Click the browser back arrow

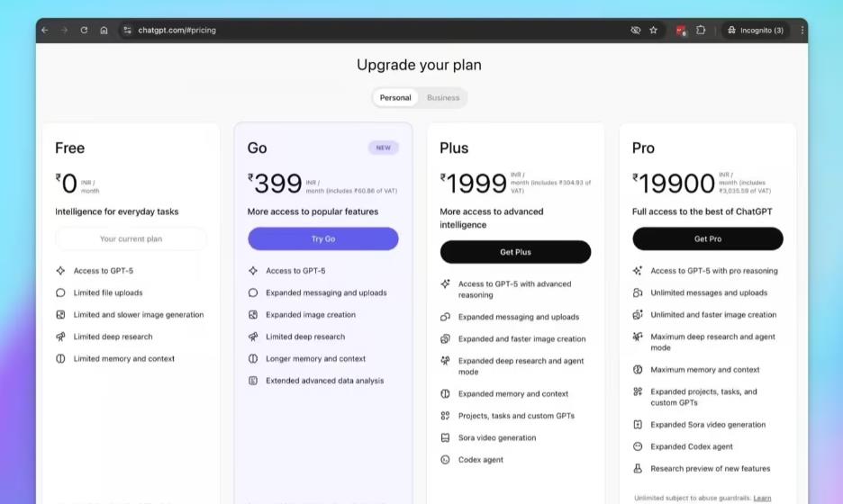click(x=45, y=30)
